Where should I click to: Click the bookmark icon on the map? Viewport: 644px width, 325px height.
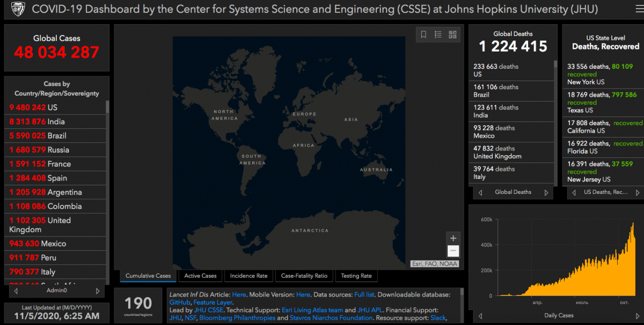coord(423,34)
